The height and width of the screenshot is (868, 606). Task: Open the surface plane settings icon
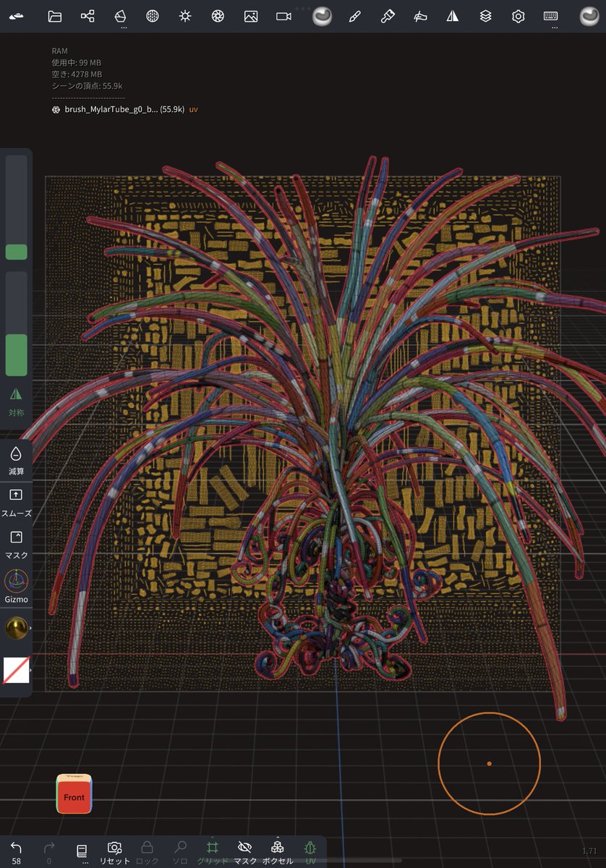[420, 16]
